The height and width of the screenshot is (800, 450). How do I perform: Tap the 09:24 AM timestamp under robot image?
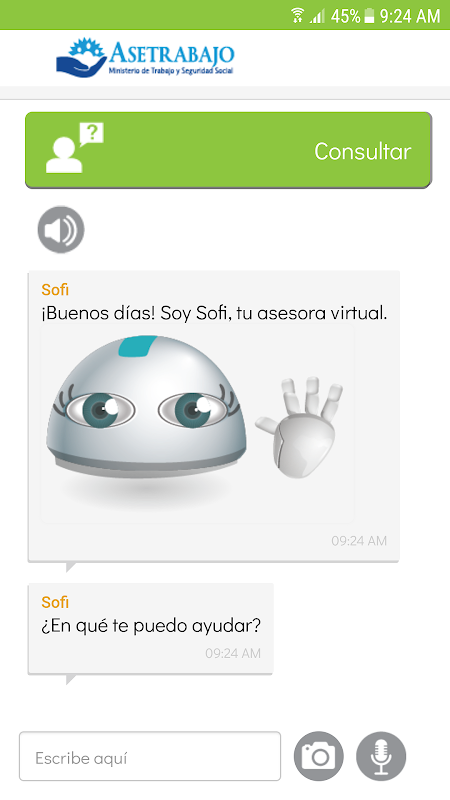tap(359, 541)
